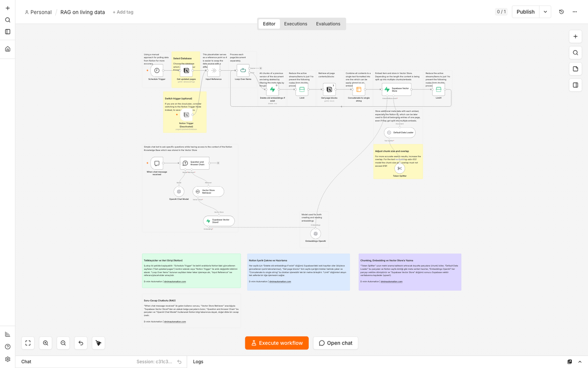Select the Schedule Trigger node
Viewport: 588px width, 368px height.
[x=157, y=71]
